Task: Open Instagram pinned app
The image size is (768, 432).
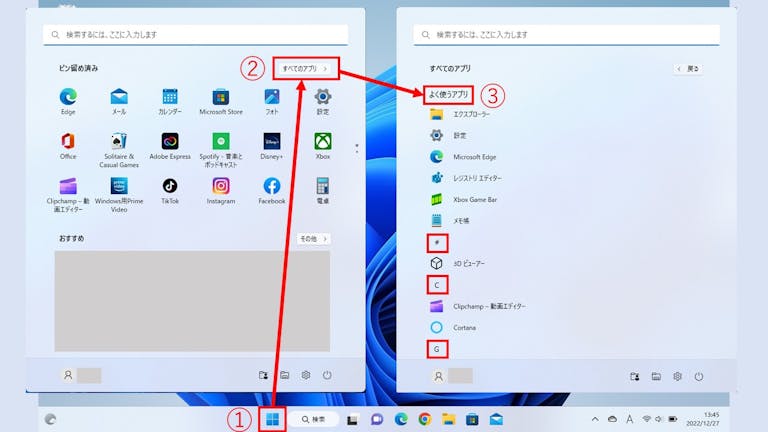Action: (x=221, y=191)
